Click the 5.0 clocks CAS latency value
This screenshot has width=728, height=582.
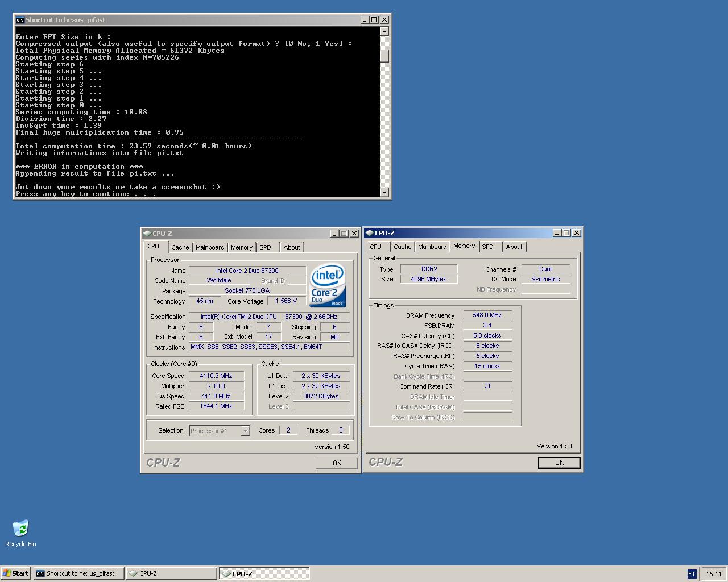(x=487, y=335)
